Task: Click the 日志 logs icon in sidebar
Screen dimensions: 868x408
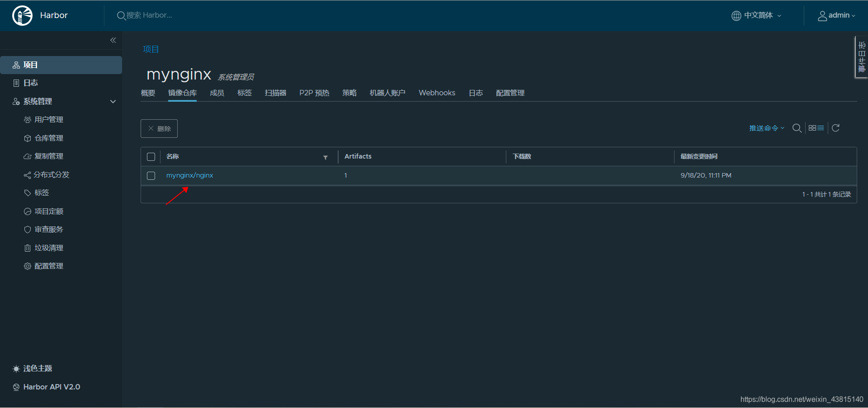Action: pos(16,83)
